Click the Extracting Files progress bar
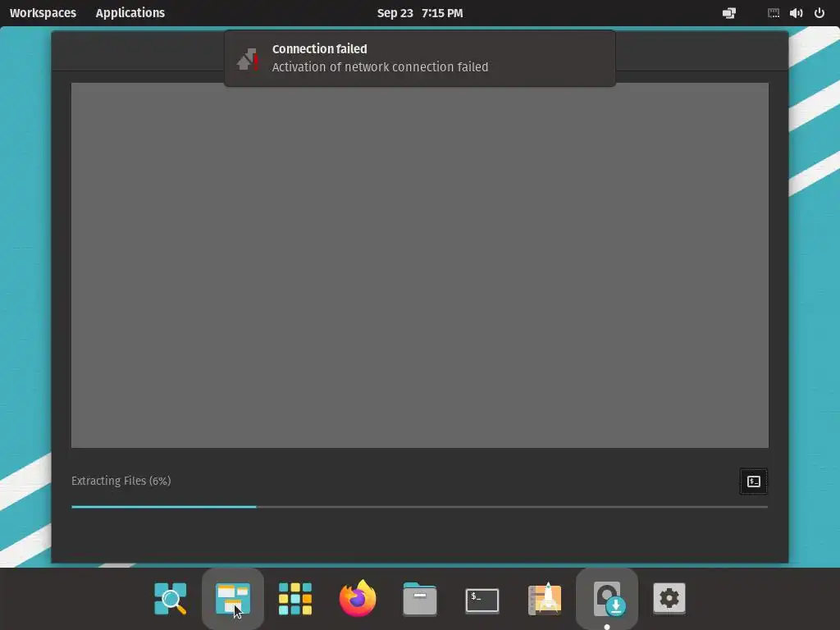Viewport: 840px width, 630px height. [x=419, y=507]
